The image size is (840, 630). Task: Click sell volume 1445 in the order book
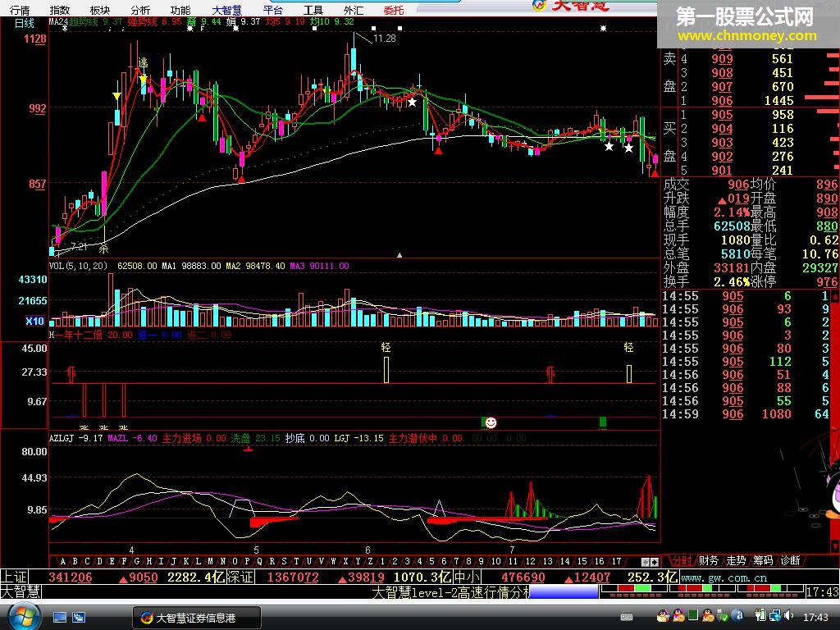pyautogui.click(x=779, y=101)
